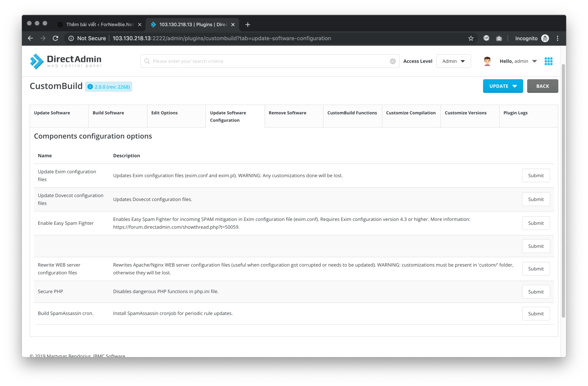
Task: Open the UPDATE dropdown button
Action: pos(503,86)
